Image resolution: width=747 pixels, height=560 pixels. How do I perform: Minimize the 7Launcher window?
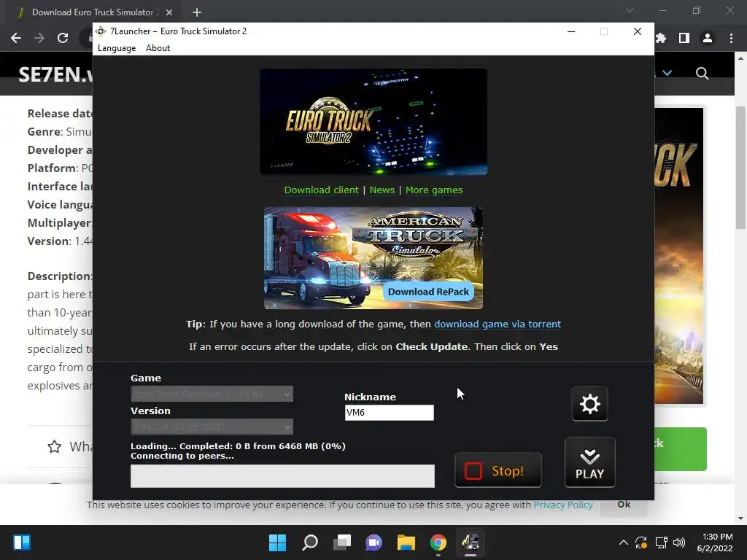tap(571, 31)
